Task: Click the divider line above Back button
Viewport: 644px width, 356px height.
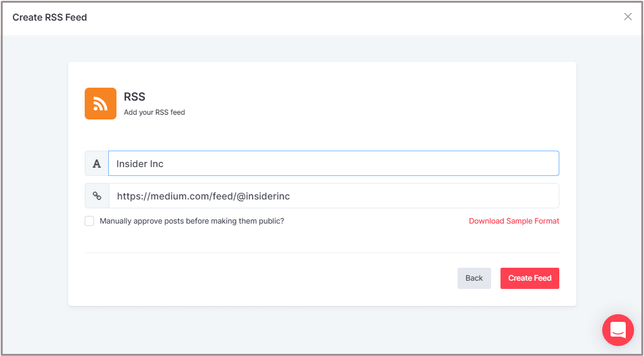Action: pos(322,253)
